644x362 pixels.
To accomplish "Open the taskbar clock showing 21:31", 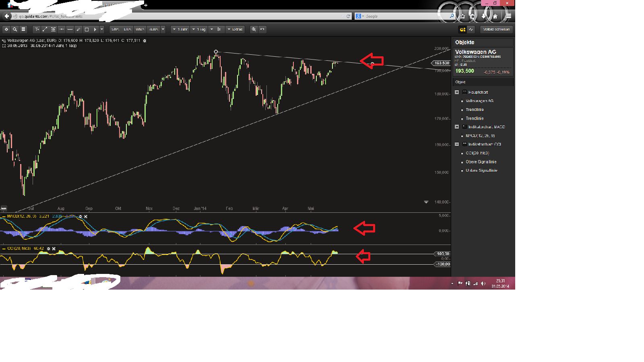I will tap(500, 284).
